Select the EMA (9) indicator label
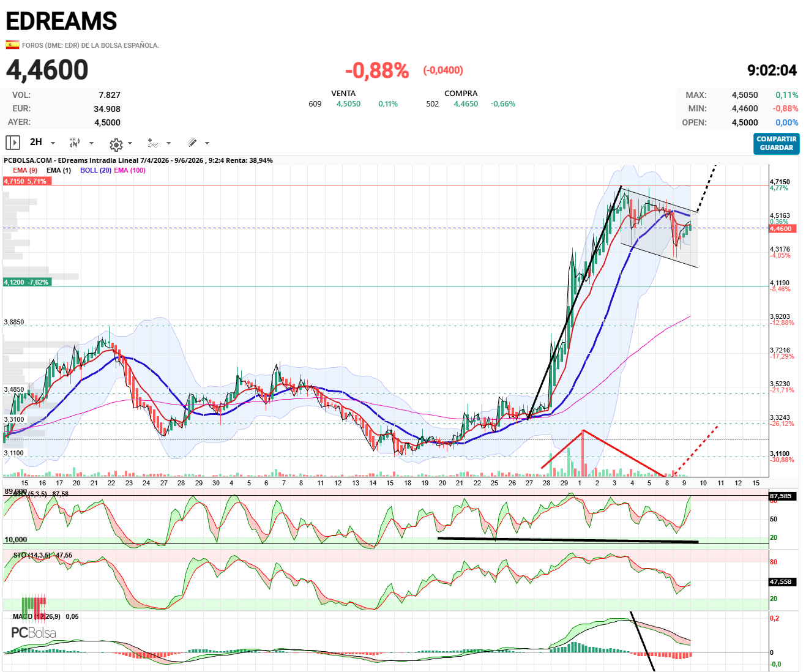The image size is (806, 672). (x=25, y=170)
